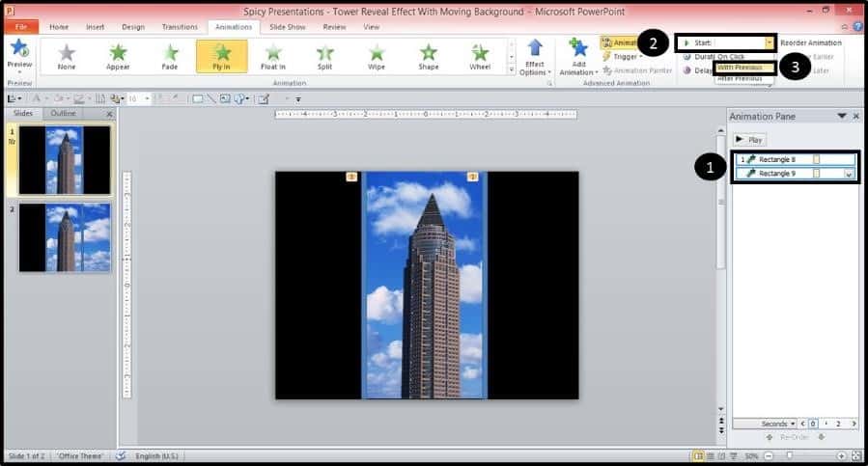Click the spell check status icon
The image size is (868, 466).
tap(120, 455)
